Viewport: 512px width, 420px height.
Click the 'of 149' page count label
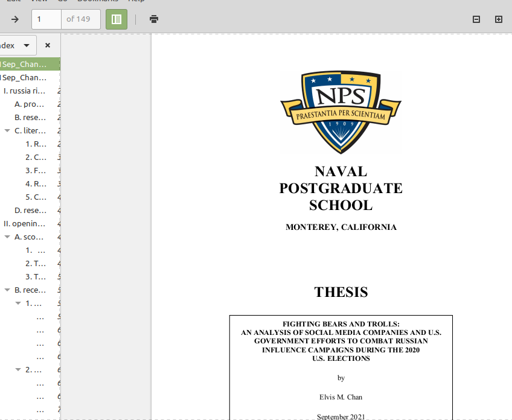78,19
